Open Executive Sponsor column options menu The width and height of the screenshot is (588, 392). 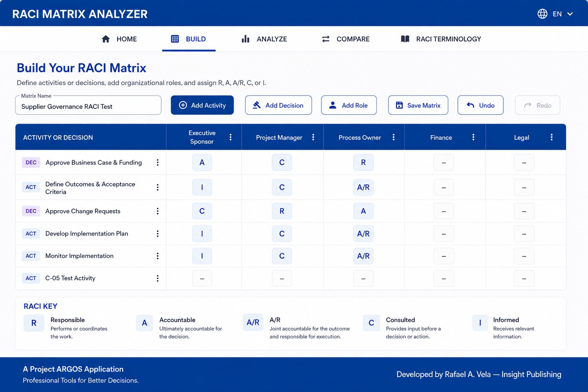[x=230, y=137]
